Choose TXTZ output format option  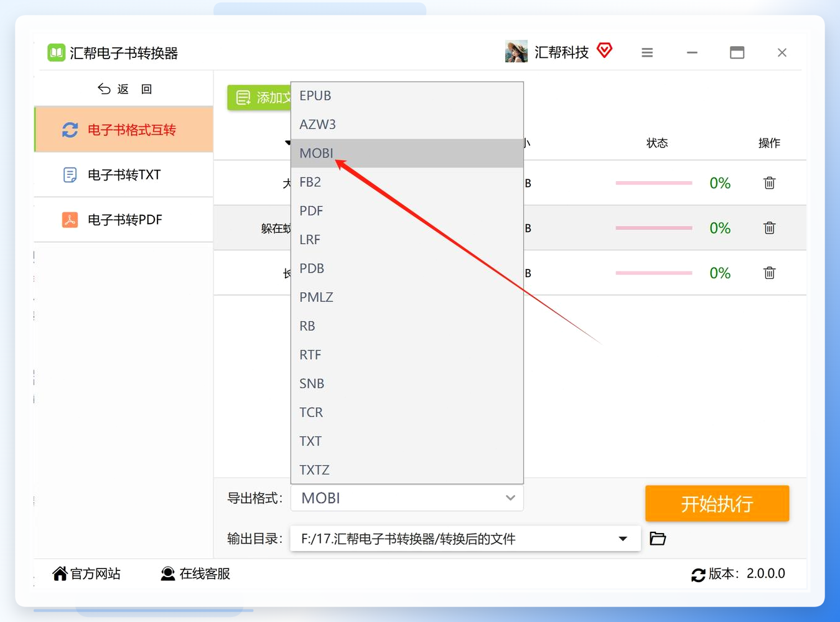click(407, 469)
